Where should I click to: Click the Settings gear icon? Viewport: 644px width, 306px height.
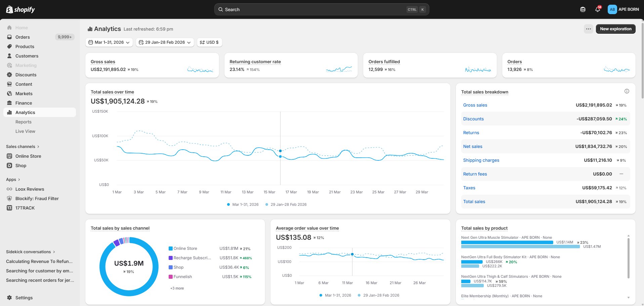9,298
